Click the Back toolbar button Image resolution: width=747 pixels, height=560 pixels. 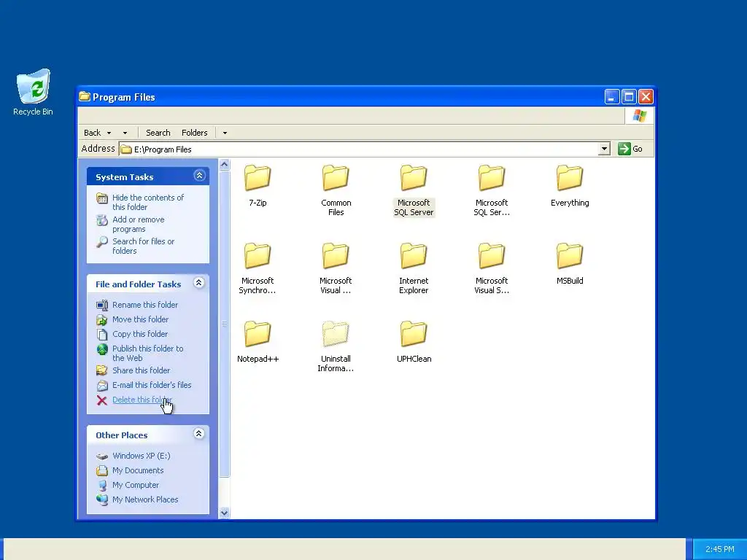click(93, 133)
